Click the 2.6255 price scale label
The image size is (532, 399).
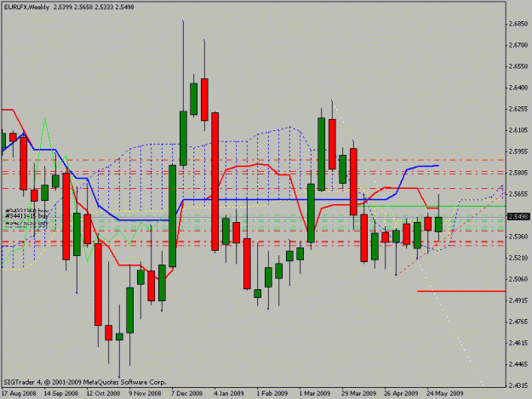[x=518, y=109]
